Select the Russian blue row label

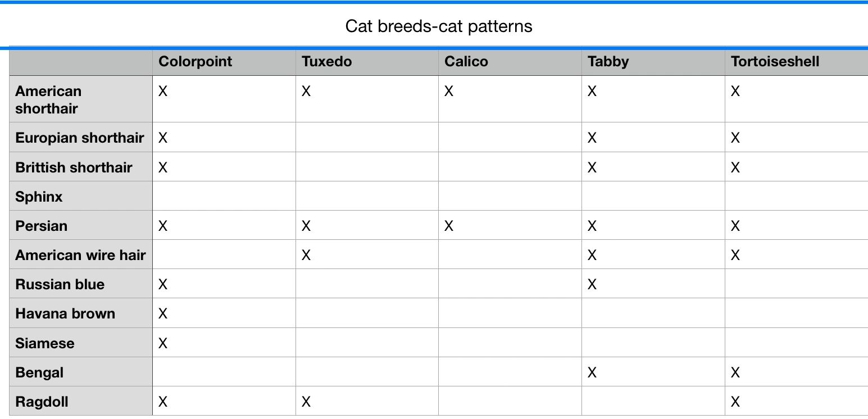click(60, 284)
